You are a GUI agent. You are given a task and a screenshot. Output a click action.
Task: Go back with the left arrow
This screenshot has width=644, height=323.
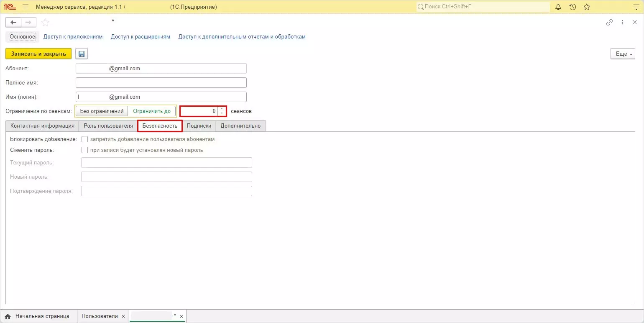pyautogui.click(x=13, y=22)
